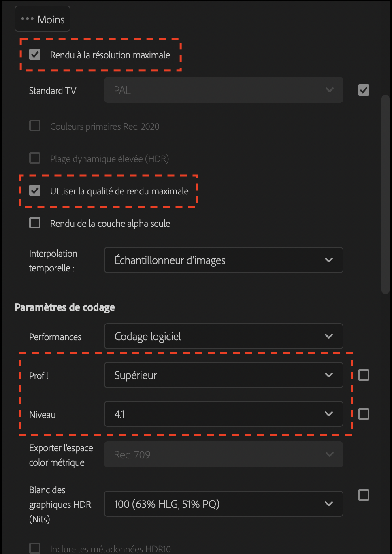Open the Supérieur profile dropdown
This screenshot has height=554, width=392.
(x=224, y=375)
